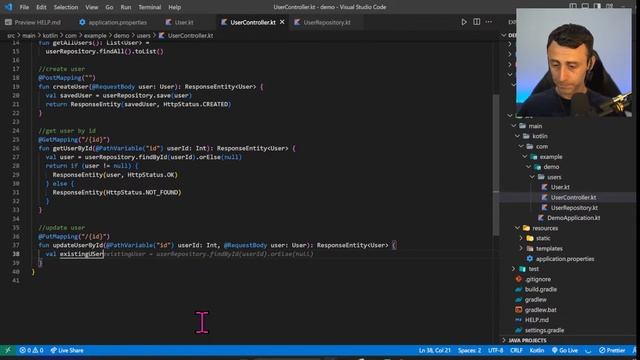
Task: Place cursor on line 38 existingUser text
Action: point(81,254)
